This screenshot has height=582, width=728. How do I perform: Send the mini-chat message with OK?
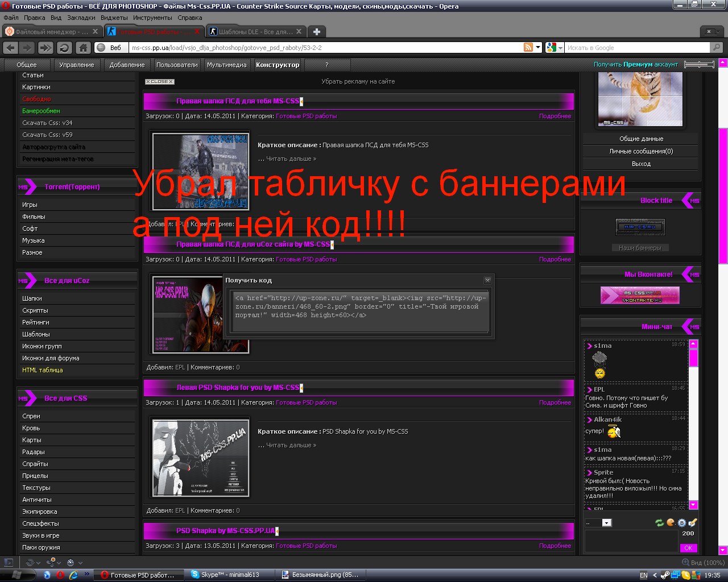pos(688,548)
